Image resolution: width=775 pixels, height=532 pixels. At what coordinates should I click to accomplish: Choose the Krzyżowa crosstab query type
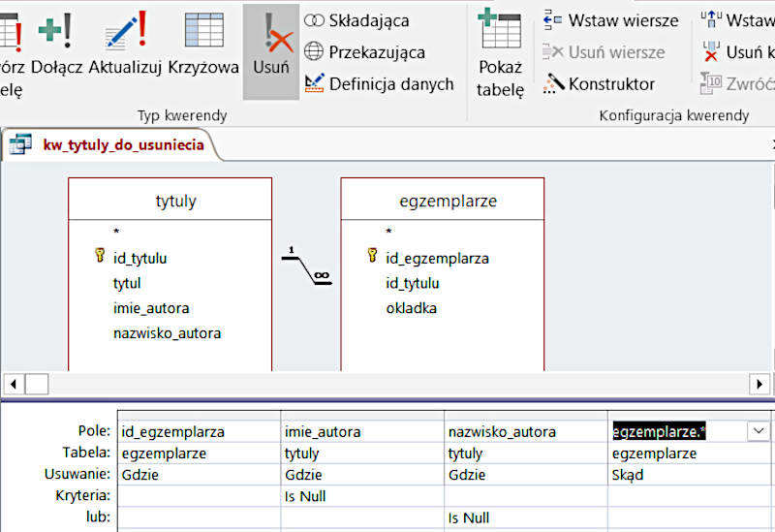(x=203, y=44)
